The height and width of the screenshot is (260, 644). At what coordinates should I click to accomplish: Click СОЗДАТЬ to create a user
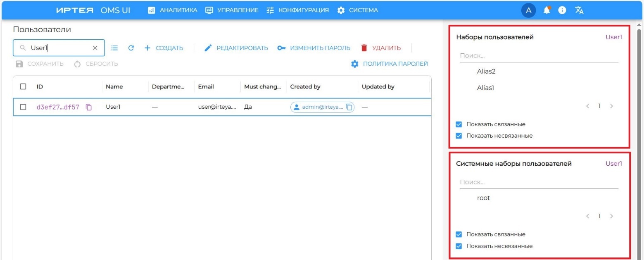164,48
